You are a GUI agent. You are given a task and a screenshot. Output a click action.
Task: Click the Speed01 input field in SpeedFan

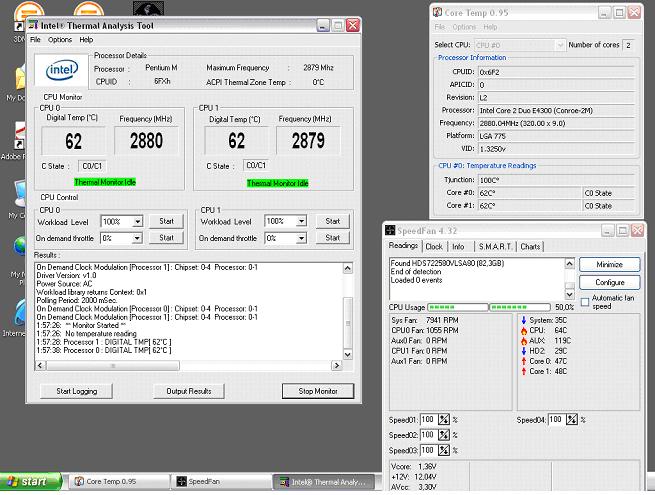[429, 419]
